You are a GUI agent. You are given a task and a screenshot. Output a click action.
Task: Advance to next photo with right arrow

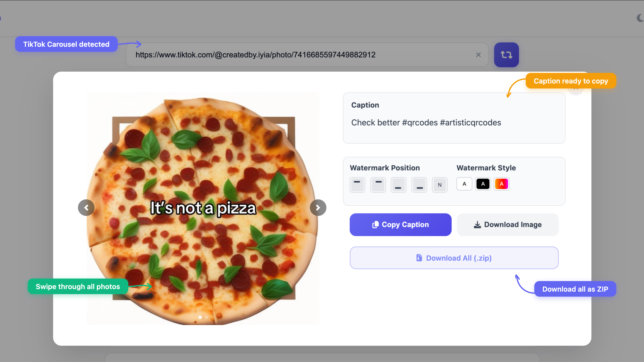tap(318, 208)
